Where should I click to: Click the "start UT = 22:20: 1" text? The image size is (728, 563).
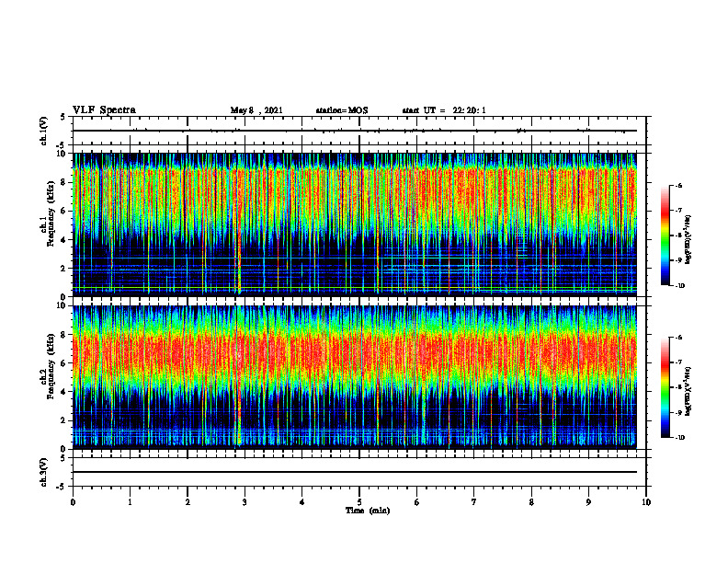(444, 110)
